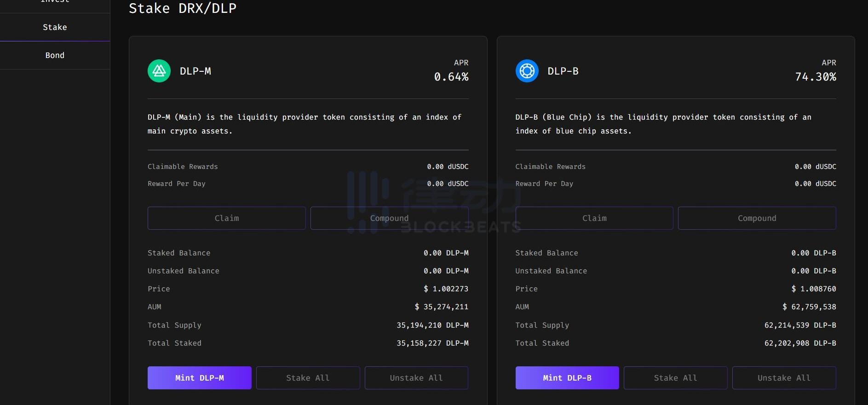Open the Bond sidebar tab
The image size is (868, 405).
click(x=55, y=55)
